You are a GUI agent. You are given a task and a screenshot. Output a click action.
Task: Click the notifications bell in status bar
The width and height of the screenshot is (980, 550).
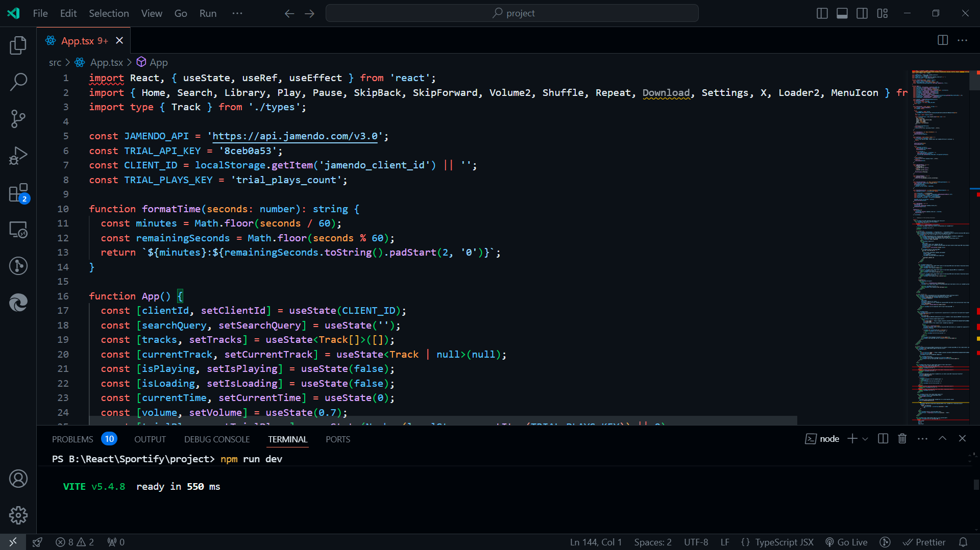[x=963, y=542]
